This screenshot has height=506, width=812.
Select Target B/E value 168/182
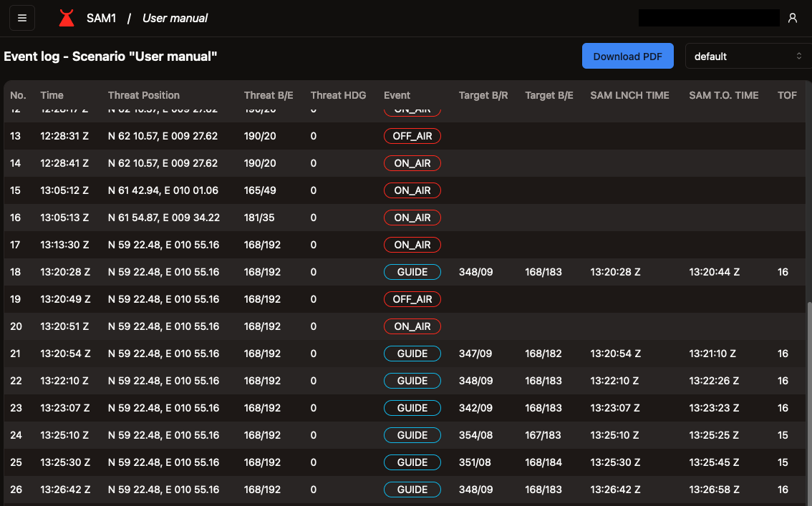(543, 354)
